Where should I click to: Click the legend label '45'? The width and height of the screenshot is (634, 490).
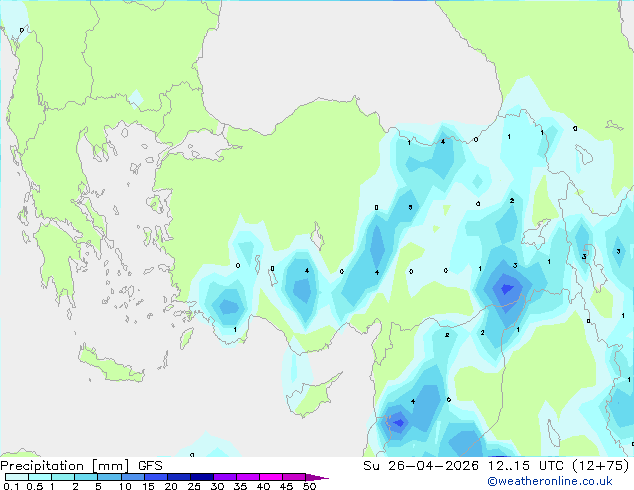[286, 486]
